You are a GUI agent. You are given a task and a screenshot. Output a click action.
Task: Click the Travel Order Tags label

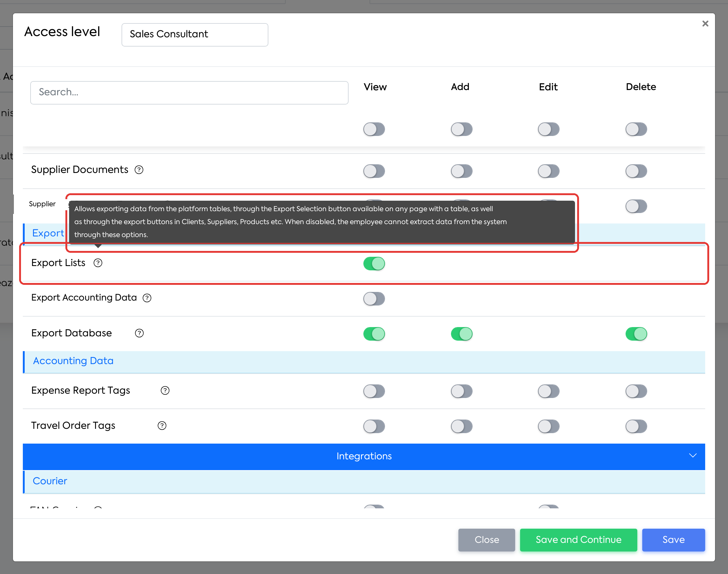pos(73,426)
